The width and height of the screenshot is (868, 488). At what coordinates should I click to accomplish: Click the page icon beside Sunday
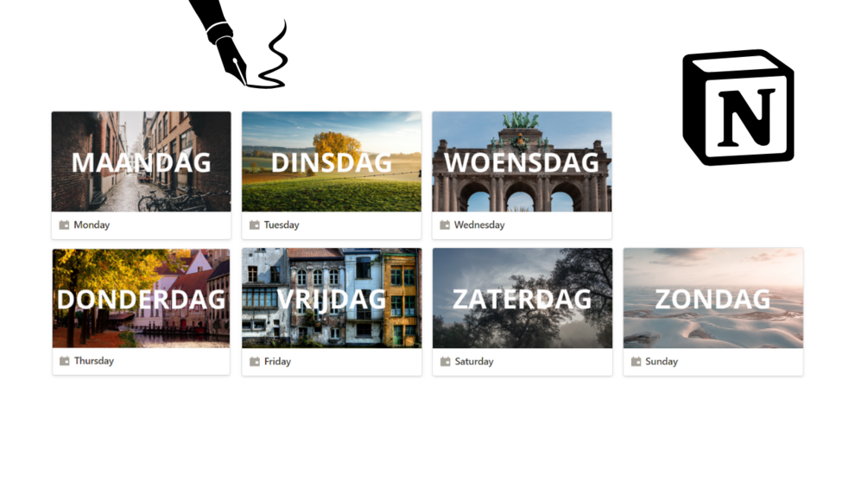coord(636,361)
